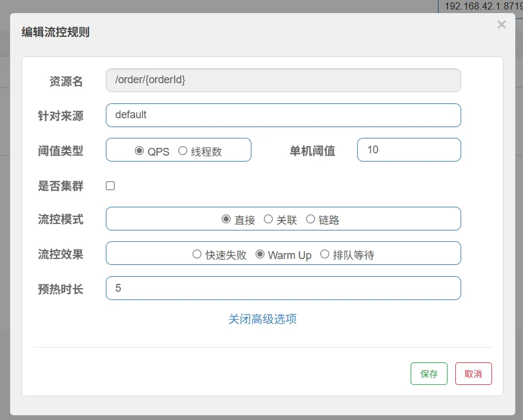
Task: Click the 预热时长 input field
Action: click(283, 288)
